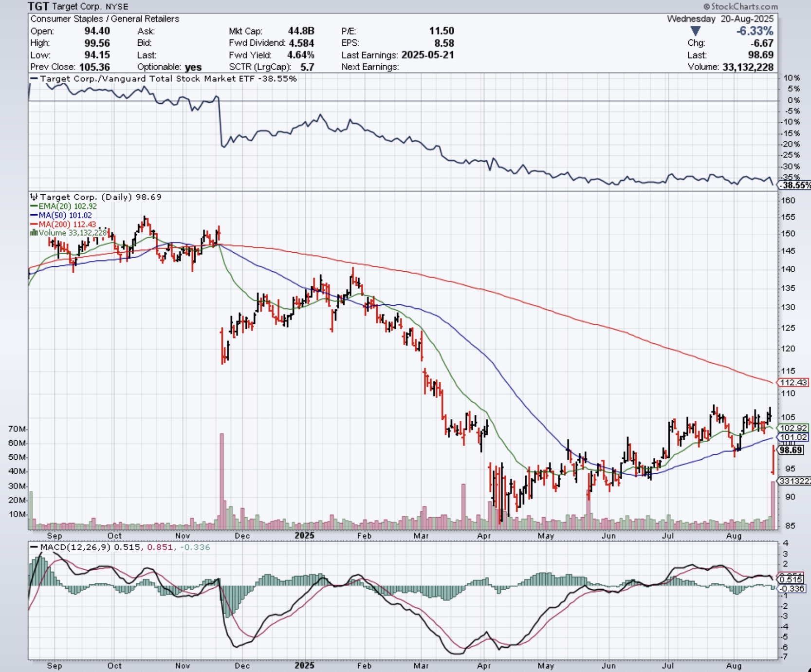Screen dimensions: 811x672
Task: Click the 2025 year label on lower axis
Action: pyautogui.click(x=304, y=665)
